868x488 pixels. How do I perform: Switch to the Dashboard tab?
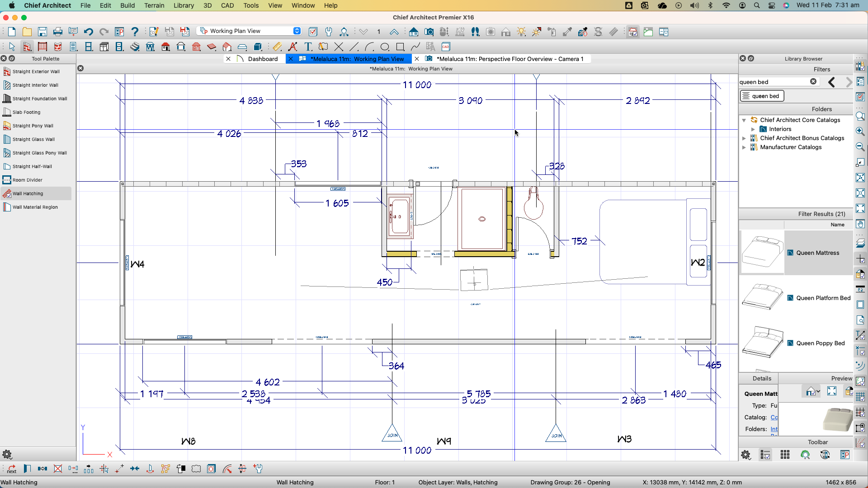pos(263,59)
